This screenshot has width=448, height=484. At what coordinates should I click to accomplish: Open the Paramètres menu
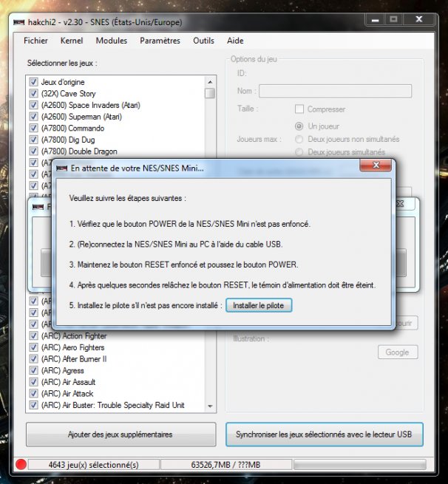[160, 41]
